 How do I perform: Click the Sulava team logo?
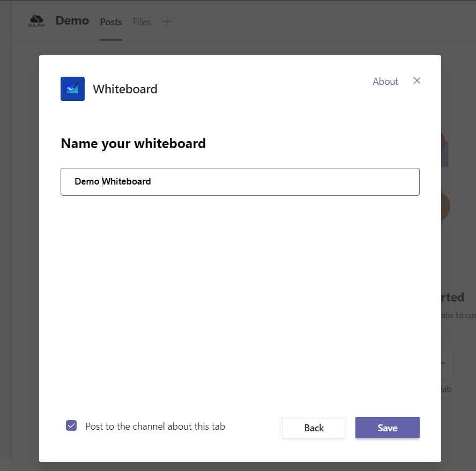[x=36, y=21]
